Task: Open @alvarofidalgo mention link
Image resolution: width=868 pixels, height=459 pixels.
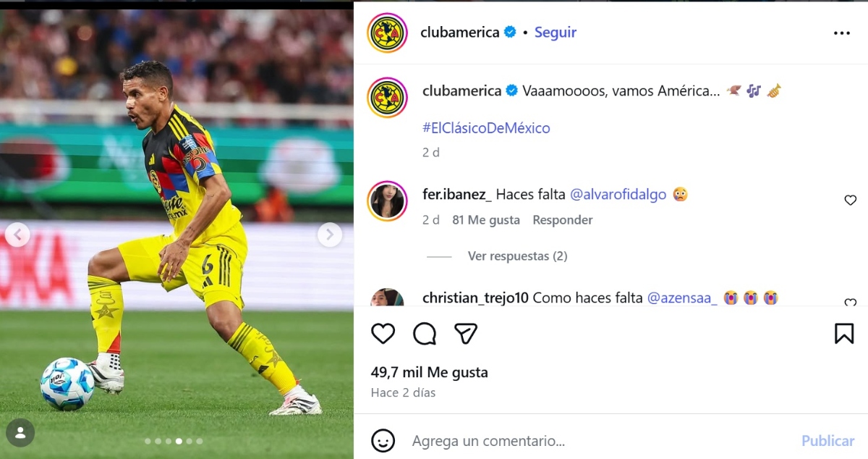Action: click(x=618, y=195)
